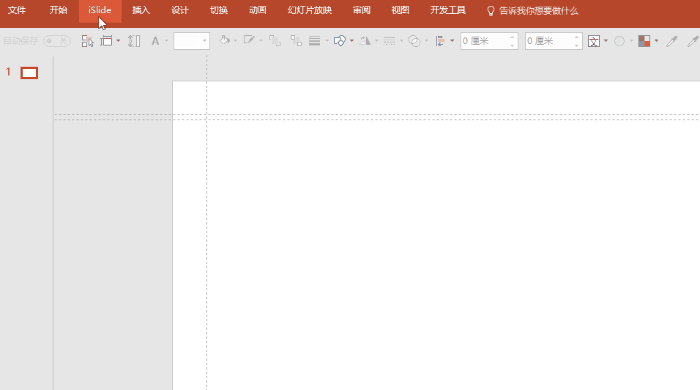Viewport: 700px width, 390px height.
Task: Click the vertical text height icon
Action: pyautogui.click(x=134, y=41)
